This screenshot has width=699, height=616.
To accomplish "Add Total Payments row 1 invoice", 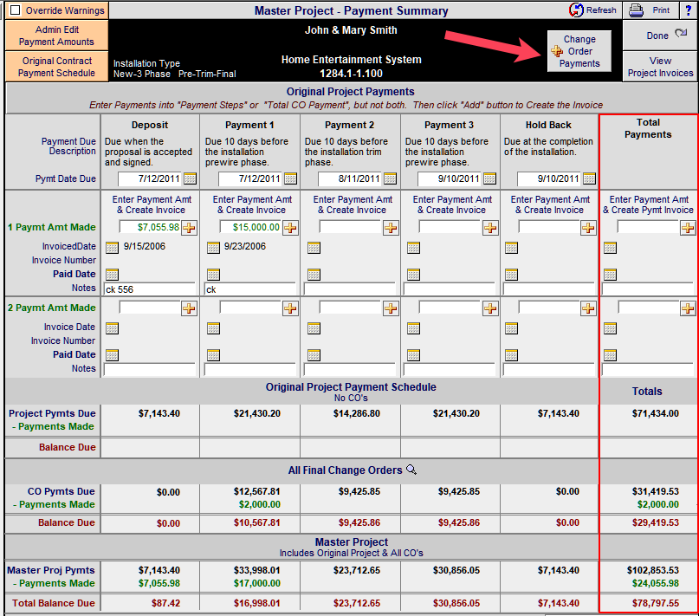I will click(688, 228).
